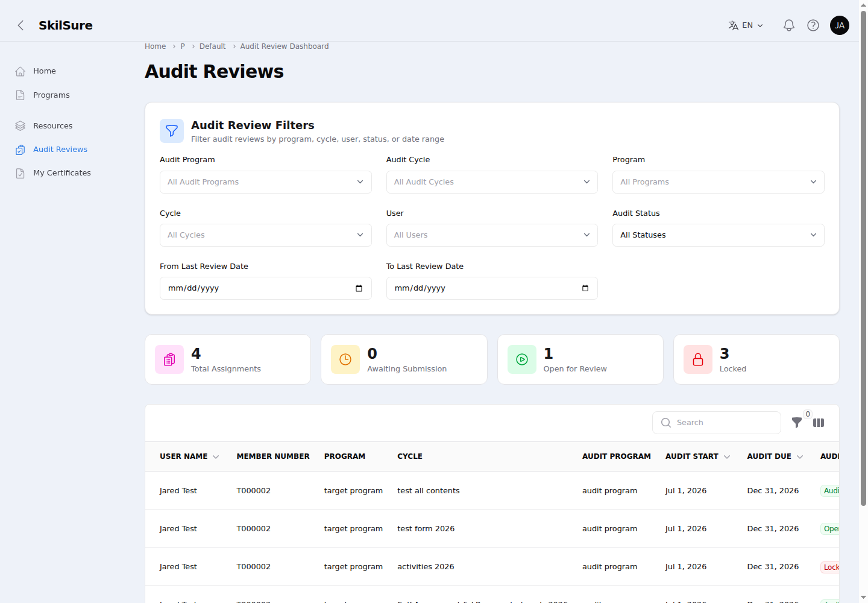Sort by the AUDIT DUE column
Screen dimensions: 868x603
tap(775, 456)
